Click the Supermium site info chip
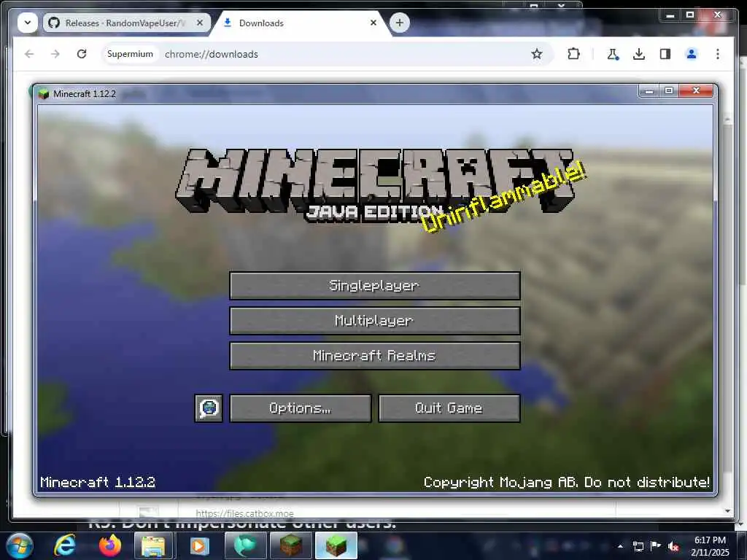 (130, 54)
